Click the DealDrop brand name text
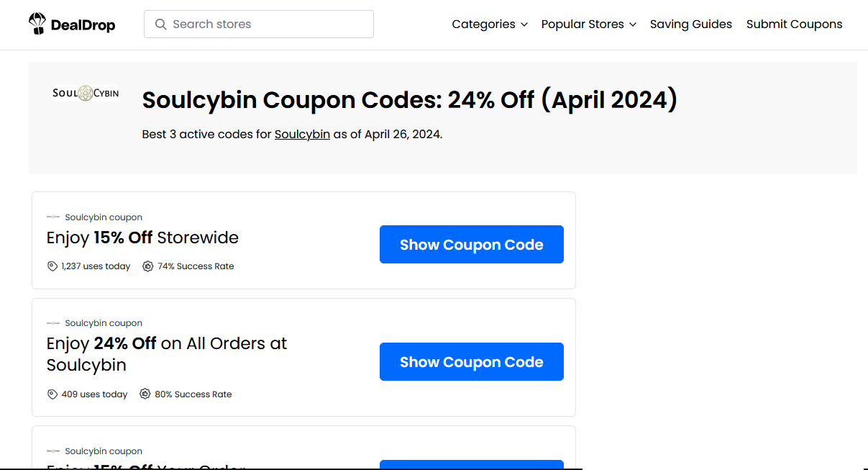 (83, 26)
